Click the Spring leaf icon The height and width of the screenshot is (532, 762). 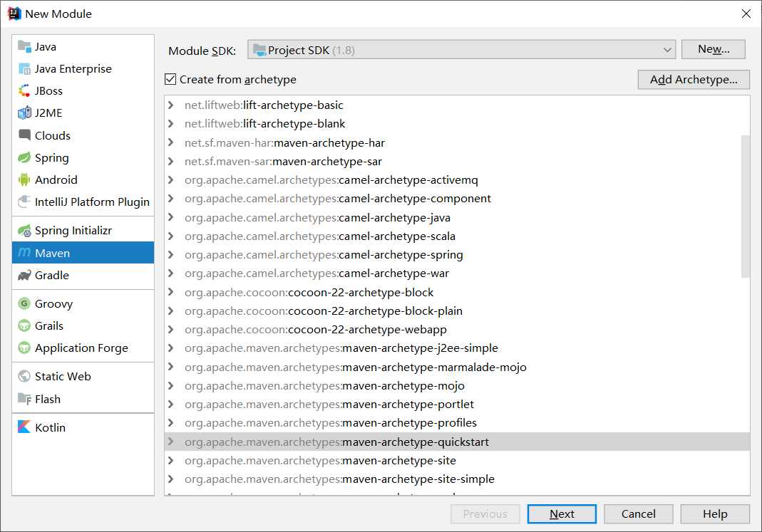(x=24, y=157)
